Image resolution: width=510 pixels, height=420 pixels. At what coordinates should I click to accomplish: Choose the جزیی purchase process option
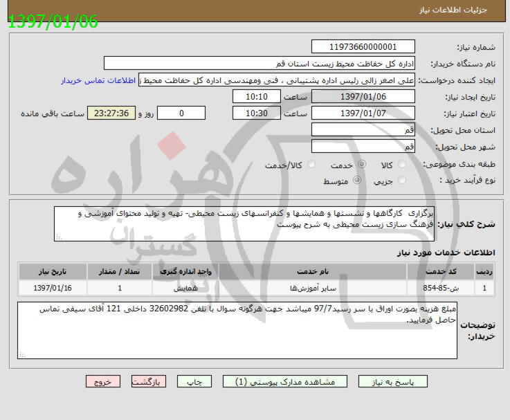(x=402, y=180)
